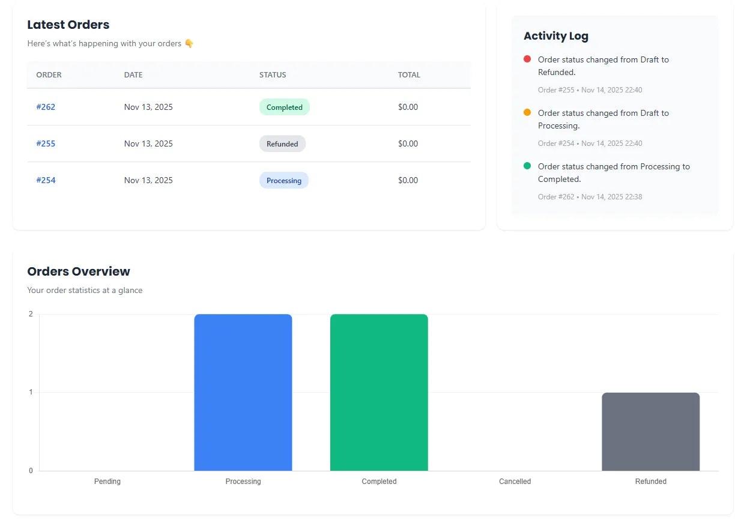Viewport: 756px width, 532px height.
Task: Select the Completed status badge for order #262
Action: click(x=284, y=107)
